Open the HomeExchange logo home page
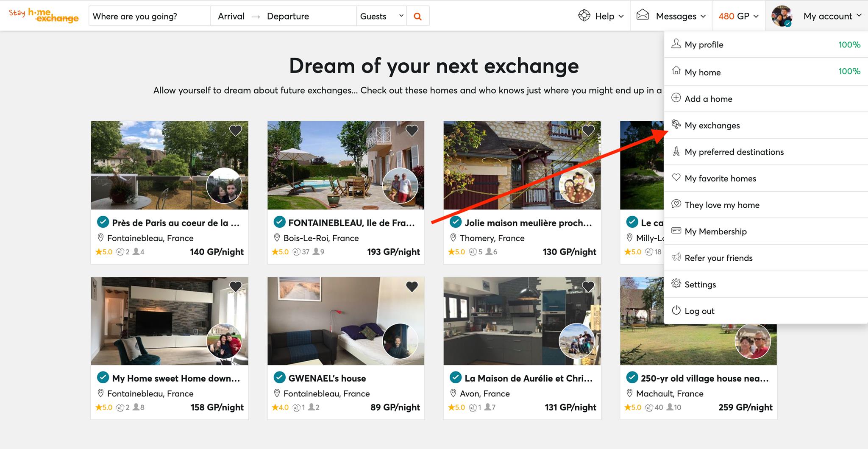The height and width of the screenshot is (449, 868). tap(44, 15)
